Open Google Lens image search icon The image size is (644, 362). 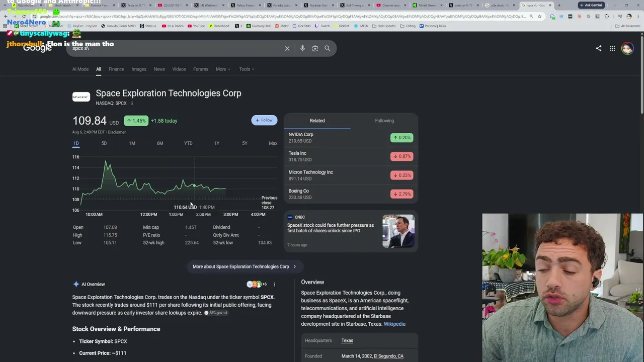pyautogui.click(x=315, y=48)
